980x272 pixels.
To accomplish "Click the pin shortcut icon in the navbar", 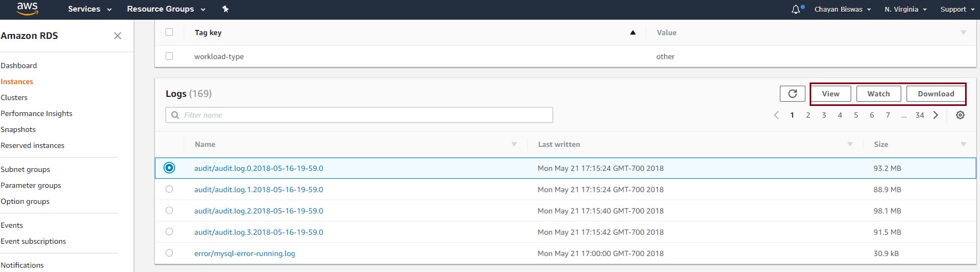I will 225,9.
